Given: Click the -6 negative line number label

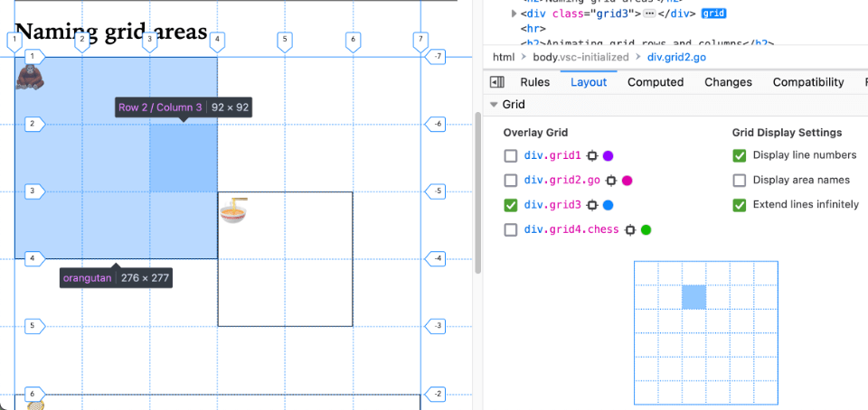Looking at the screenshot, I should click(x=435, y=124).
